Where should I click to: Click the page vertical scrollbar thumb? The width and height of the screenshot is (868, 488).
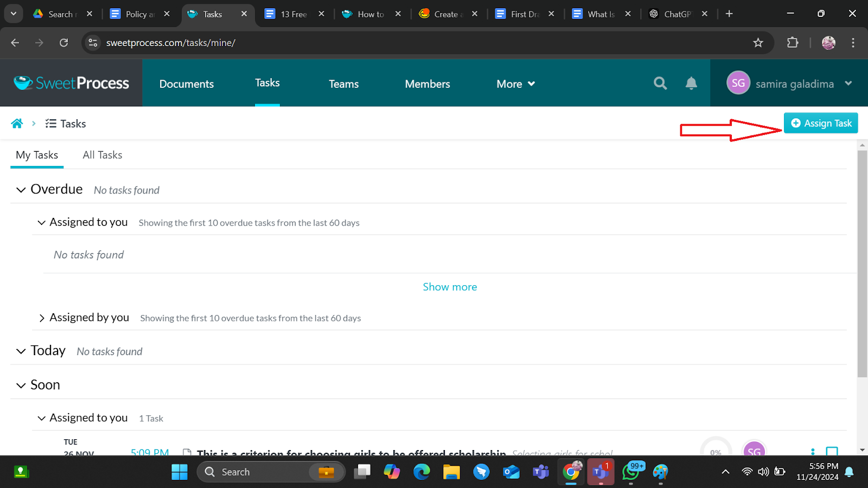click(862, 264)
